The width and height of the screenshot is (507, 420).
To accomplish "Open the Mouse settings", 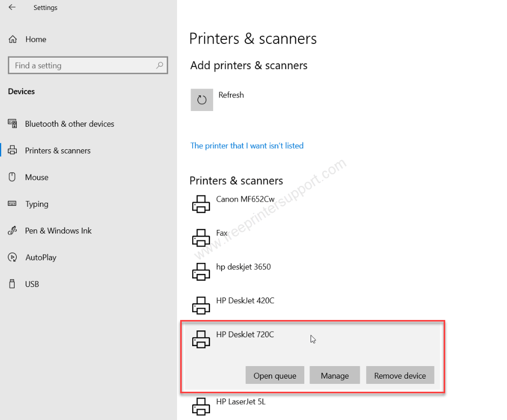I will (37, 177).
